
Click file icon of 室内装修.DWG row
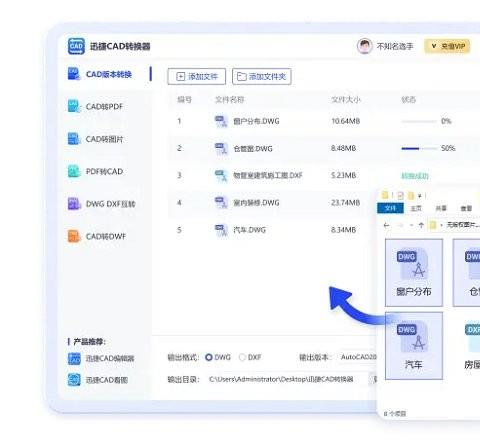tap(221, 202)
